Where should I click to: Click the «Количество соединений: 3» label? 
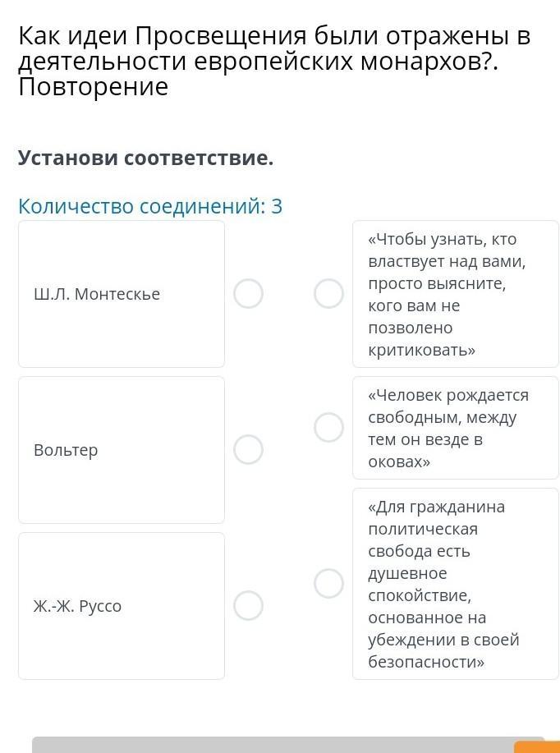(x=150, y=206)
